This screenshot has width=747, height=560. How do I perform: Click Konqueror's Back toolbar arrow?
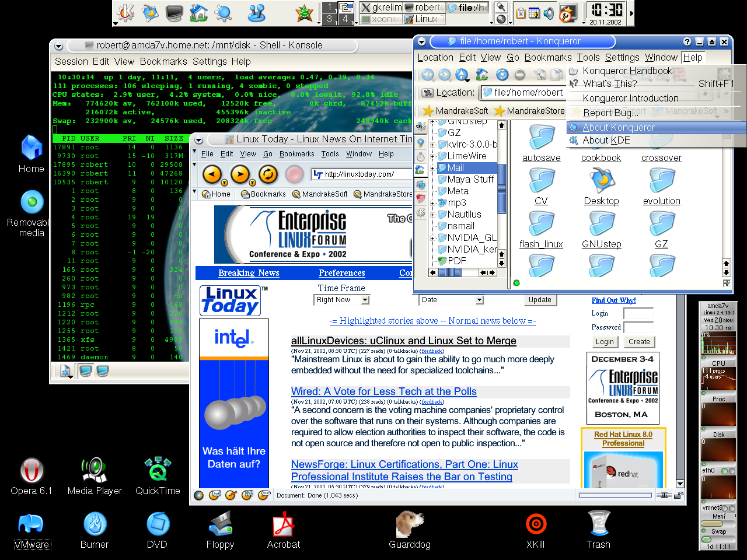coord(428,75)
